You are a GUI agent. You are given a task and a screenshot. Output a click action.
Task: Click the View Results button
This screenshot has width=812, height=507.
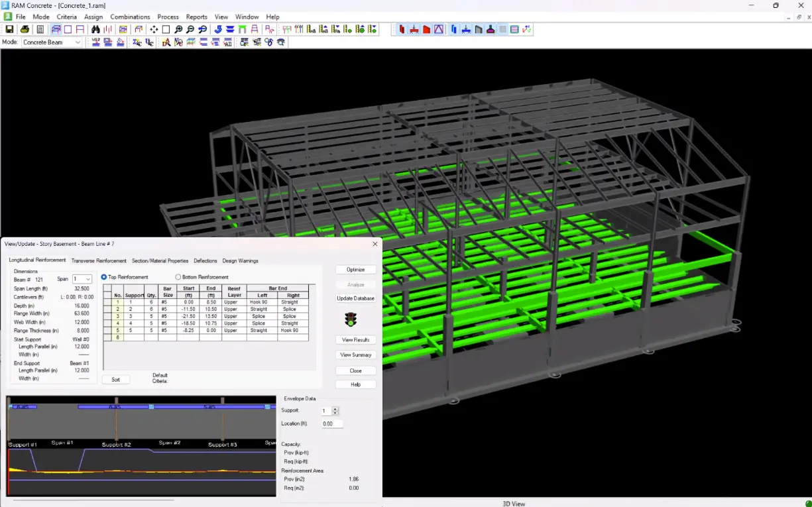[x=356, y=340]
